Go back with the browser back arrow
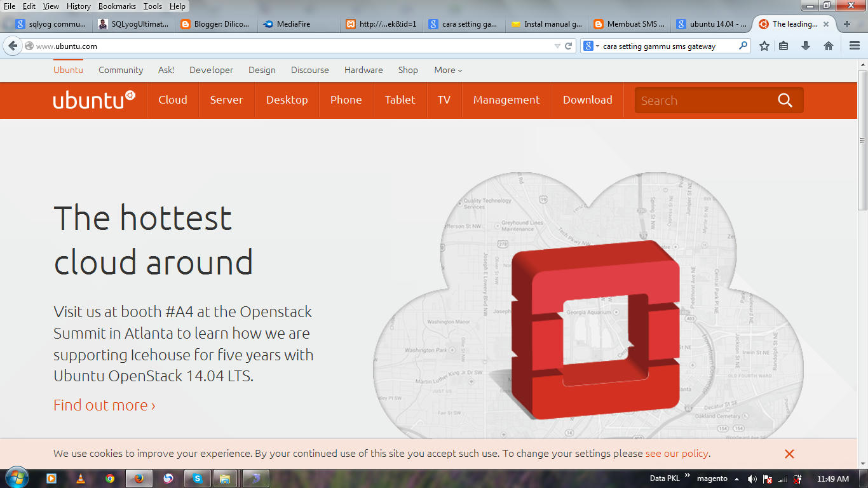Image resolution: width=868 pixels, height=488 pixels. 13,46
